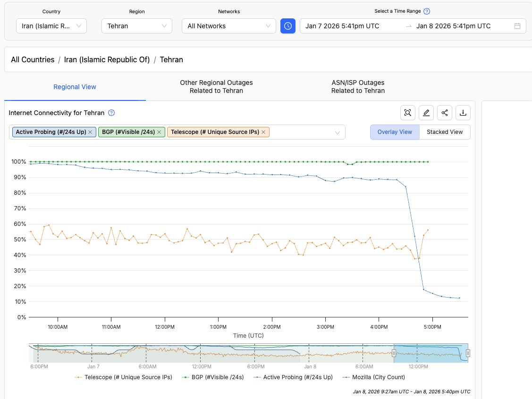Click the blue clock time-range icon
This screenshot has height=399, width=532.
click(x=288, y=26)
